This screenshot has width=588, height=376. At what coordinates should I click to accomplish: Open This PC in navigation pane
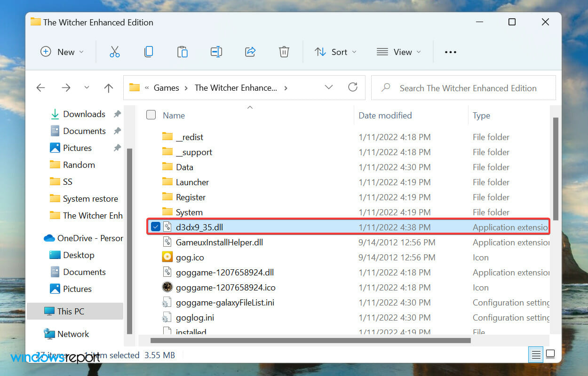click(x=75, y=311)
